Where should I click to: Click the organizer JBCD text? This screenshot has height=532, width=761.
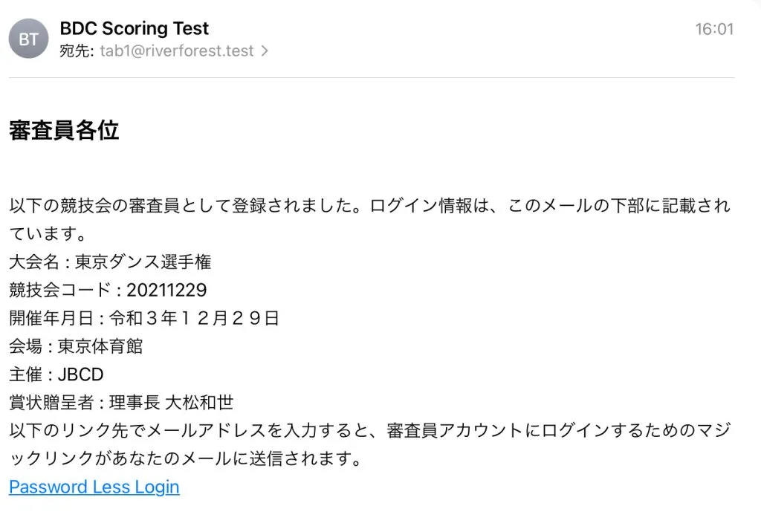[x=80, y=374]
